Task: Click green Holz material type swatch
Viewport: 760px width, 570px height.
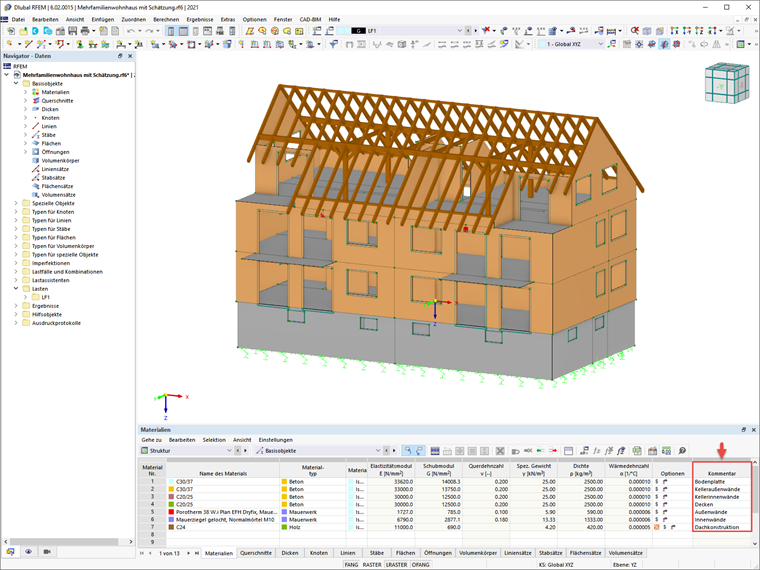Action: click(x=285, y=527)
